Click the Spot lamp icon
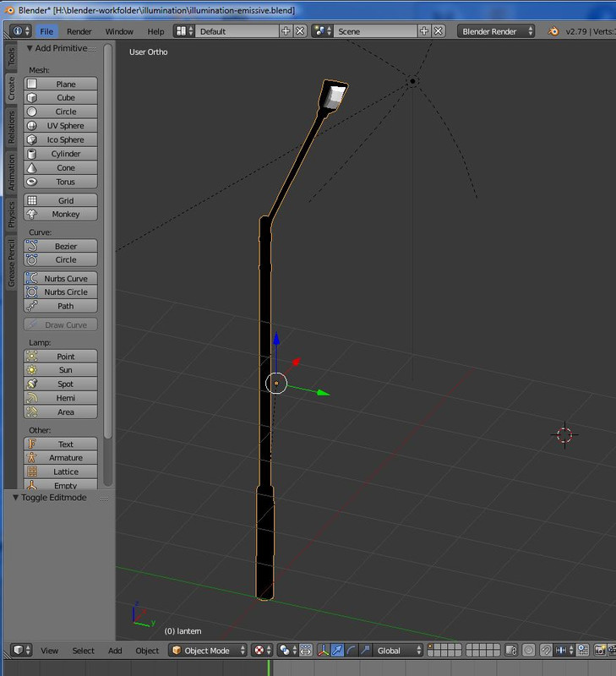This screenshot has width=616, height=676. pyautogui.click(x=32, y=384)
